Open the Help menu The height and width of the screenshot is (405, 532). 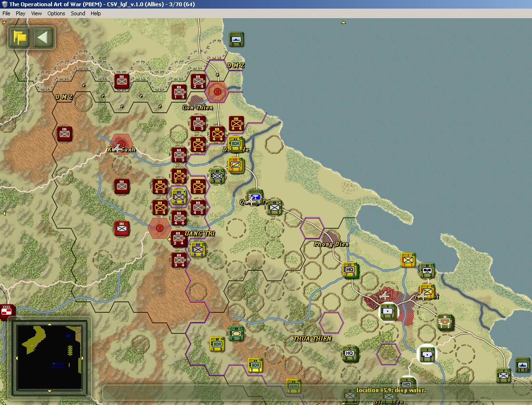pyautogui.click(x=96, y=13)
